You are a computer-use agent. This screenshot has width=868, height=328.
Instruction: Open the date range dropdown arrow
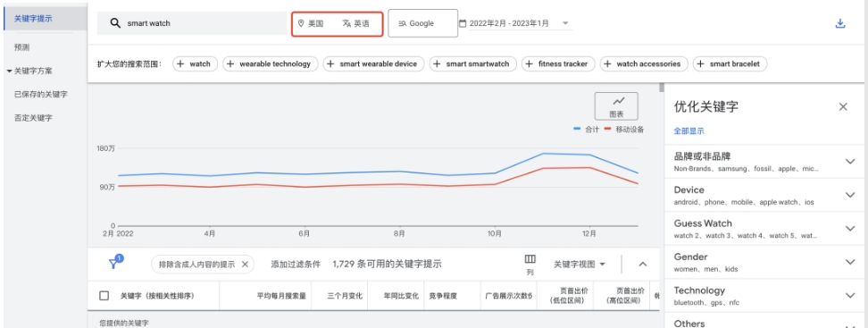(x=565, y=23)
